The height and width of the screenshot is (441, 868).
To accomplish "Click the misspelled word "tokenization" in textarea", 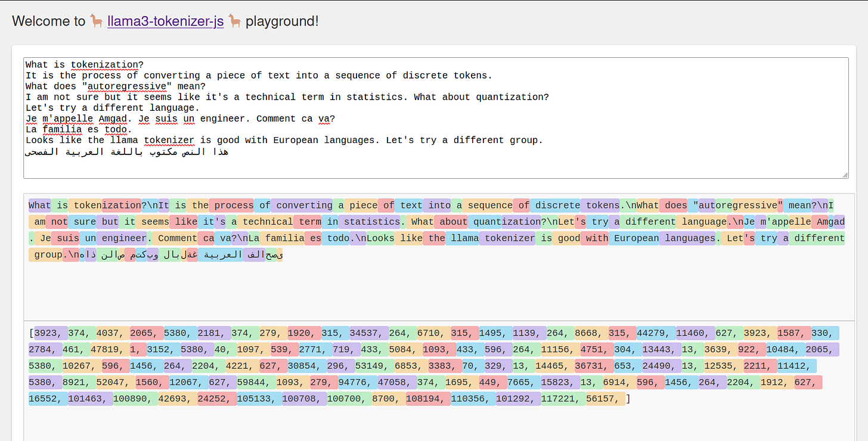I will coord(104,64).
